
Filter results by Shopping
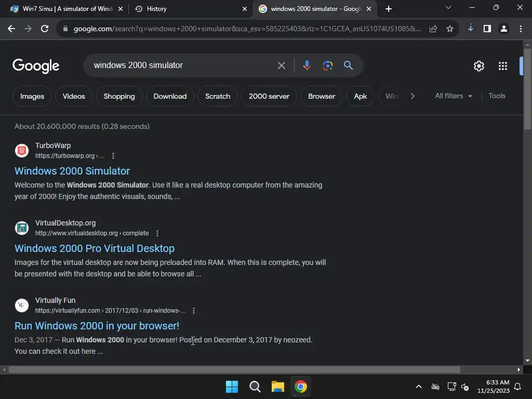tap(119, 96)
